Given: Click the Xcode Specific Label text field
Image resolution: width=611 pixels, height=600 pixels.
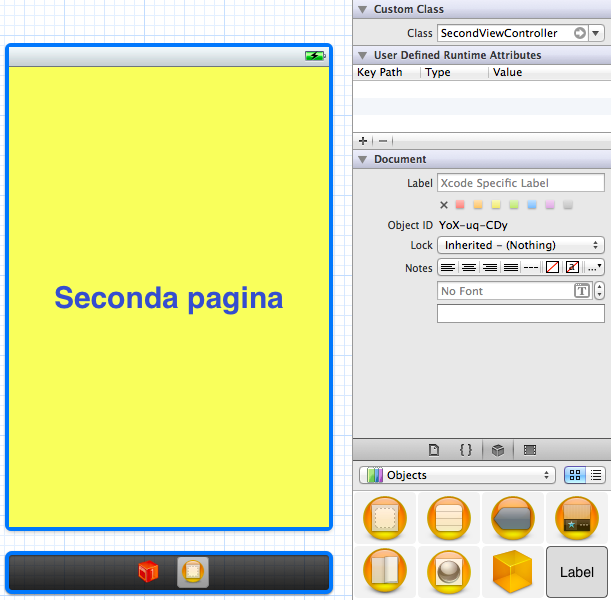Looking at the screenshot, I should 520,183.
